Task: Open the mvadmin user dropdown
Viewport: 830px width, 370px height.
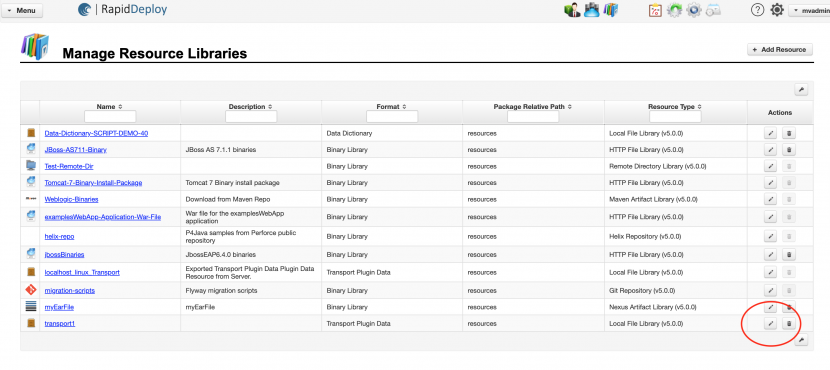Action: coord(809,11)
